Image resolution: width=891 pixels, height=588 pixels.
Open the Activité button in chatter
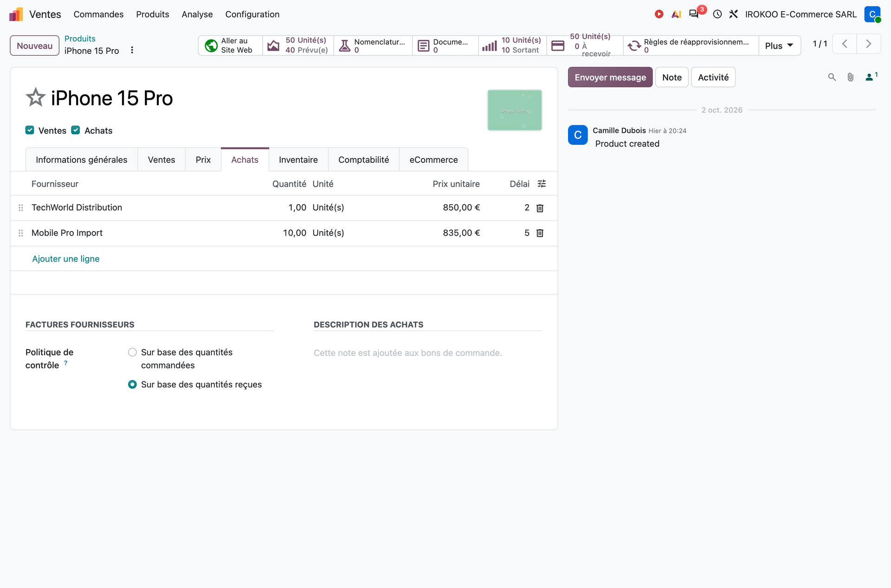tap(713, 77)
